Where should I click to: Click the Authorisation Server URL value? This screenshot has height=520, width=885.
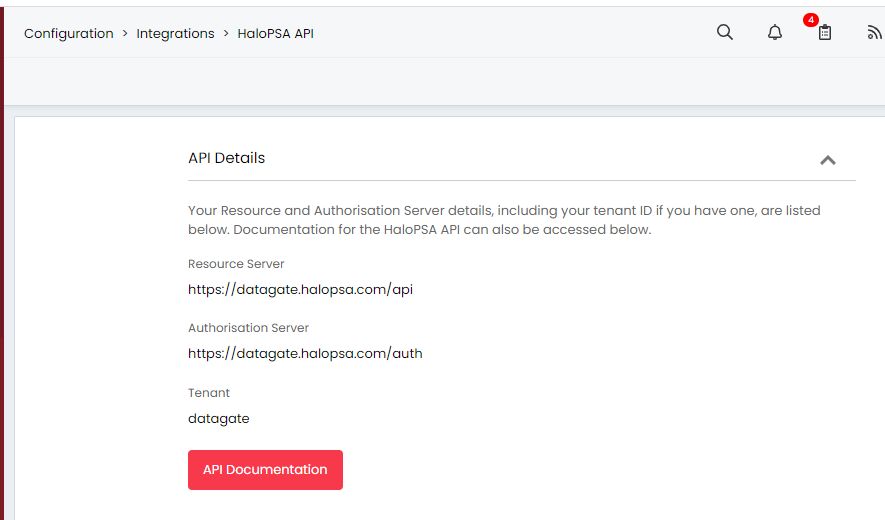click(x=305, y=353)
